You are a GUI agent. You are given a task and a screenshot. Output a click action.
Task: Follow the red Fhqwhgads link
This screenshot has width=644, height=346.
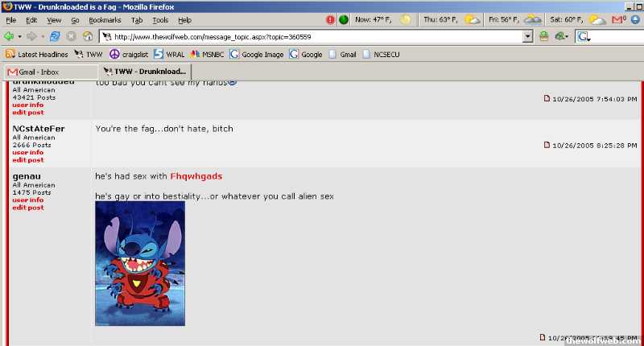coord(196,176)
